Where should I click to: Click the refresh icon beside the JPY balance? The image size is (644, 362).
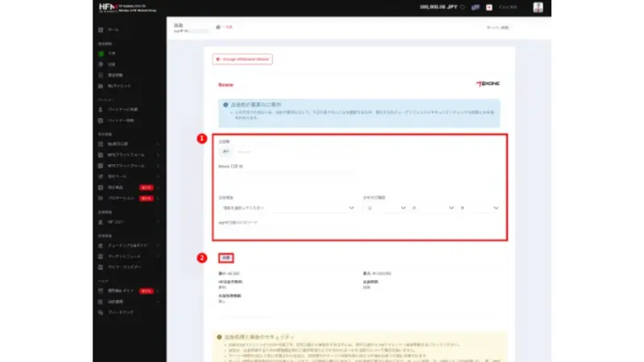point(462,7)
